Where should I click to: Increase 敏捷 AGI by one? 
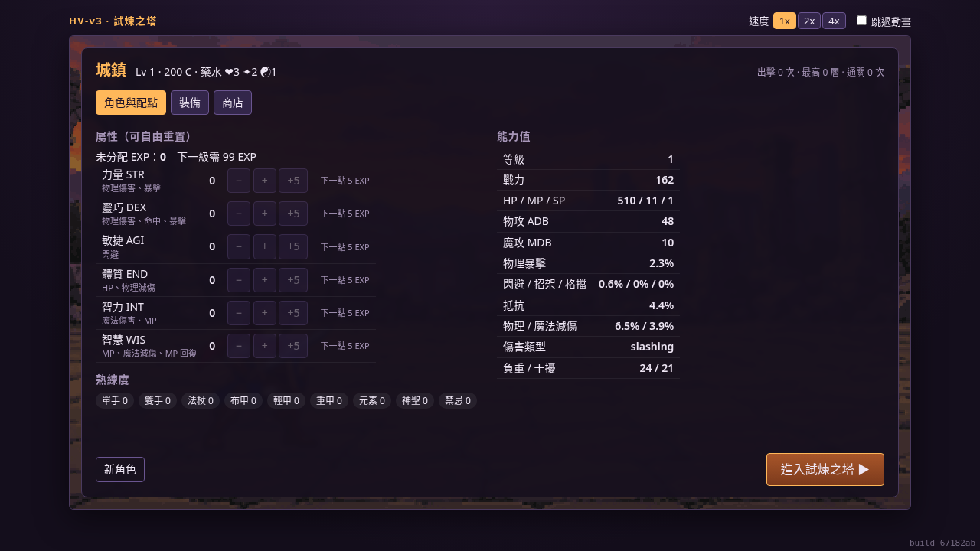point(265,246)
